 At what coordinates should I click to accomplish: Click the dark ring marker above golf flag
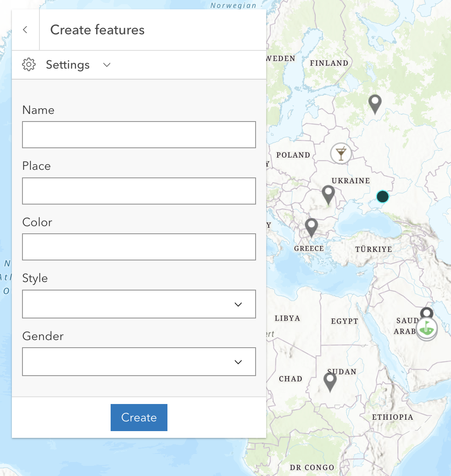click(426, 313)
